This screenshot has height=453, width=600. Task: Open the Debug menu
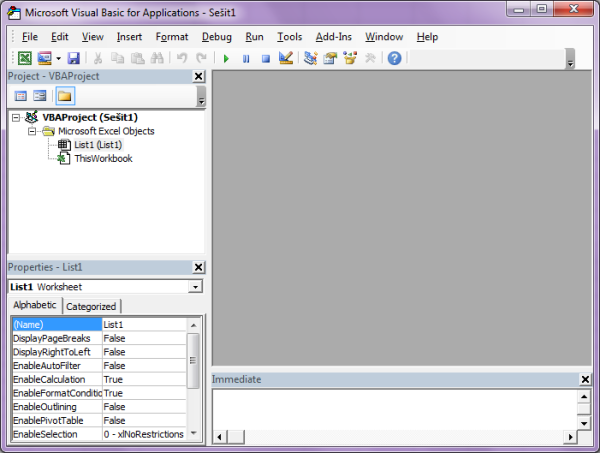(217, 37)
